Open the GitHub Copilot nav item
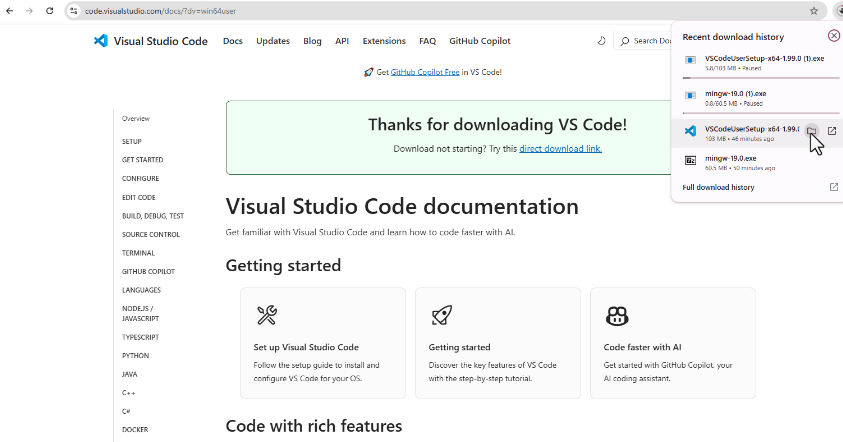This screenshot has width=843, height=442. coord(480,41)
